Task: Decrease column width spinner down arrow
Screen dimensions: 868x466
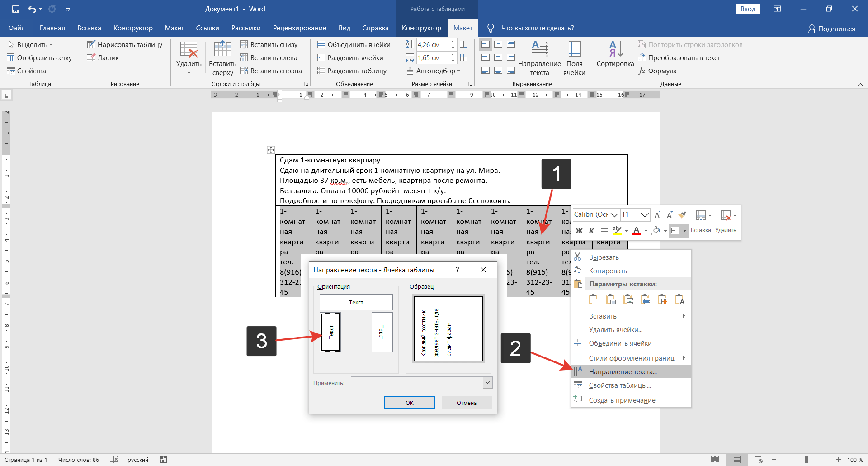Action: (x=453, y=60)
